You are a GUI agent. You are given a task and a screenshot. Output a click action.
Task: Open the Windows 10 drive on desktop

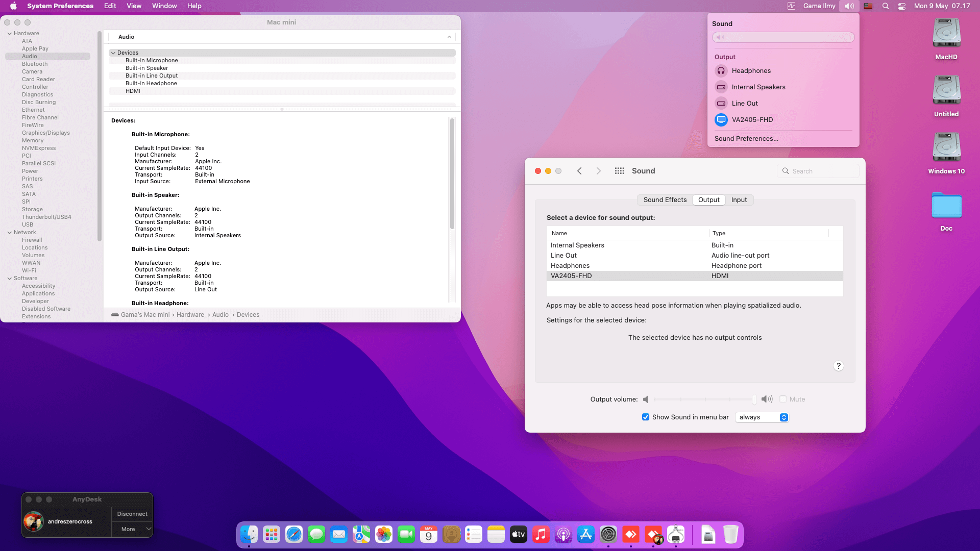946,153
